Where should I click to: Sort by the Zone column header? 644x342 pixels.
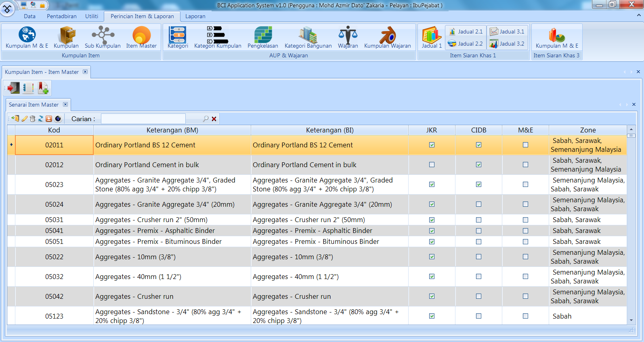[x=588, y=130]
